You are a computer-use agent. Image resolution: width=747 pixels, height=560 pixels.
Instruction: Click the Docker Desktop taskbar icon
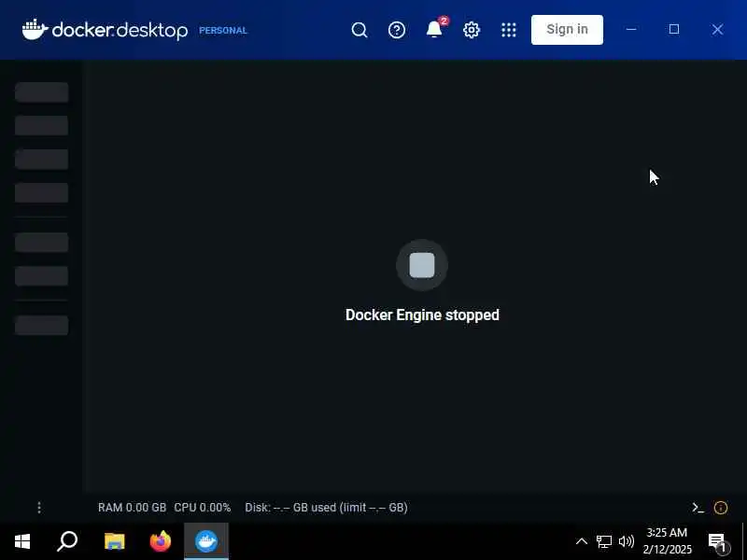[206, 541]
